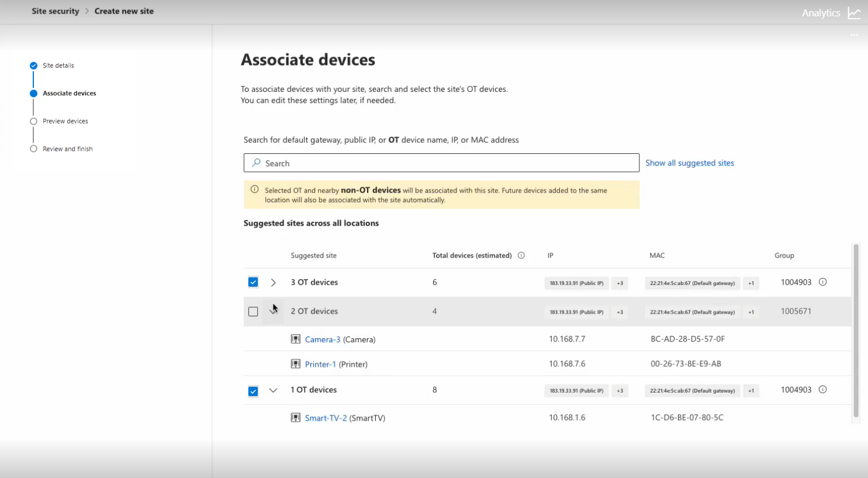The height and width of the screenshot is (478, 868).
Task: Collapse the 2 OT devices row
Action: 273,311
